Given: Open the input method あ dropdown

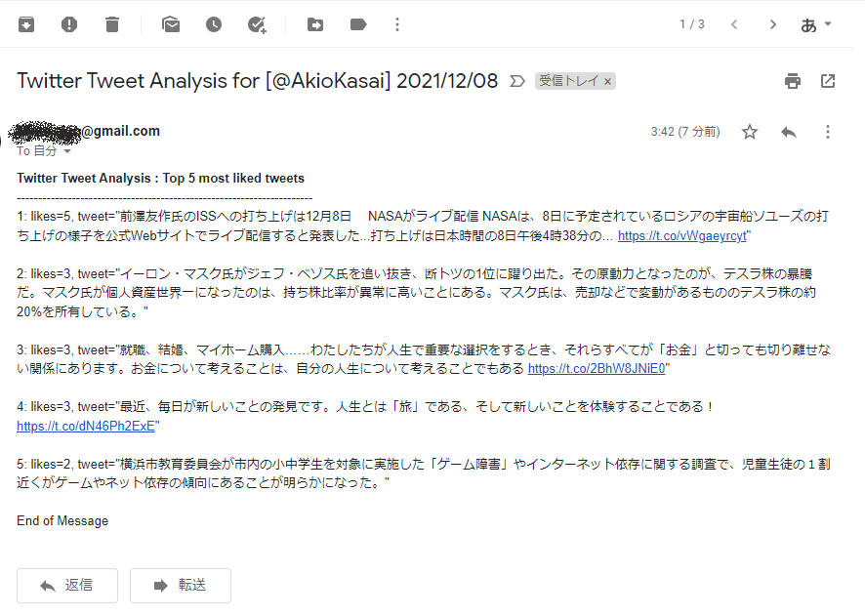Looking at the screenshot, I should click(x=815, y=24).
